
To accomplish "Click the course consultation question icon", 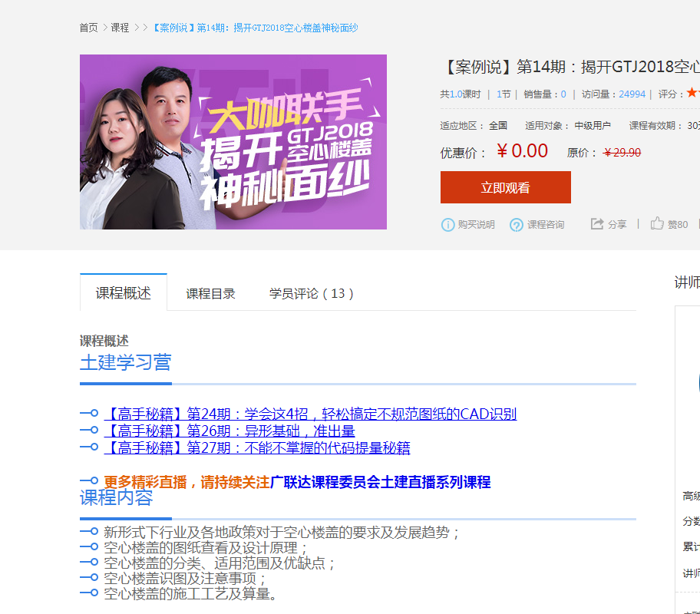I will coord(517,225).
